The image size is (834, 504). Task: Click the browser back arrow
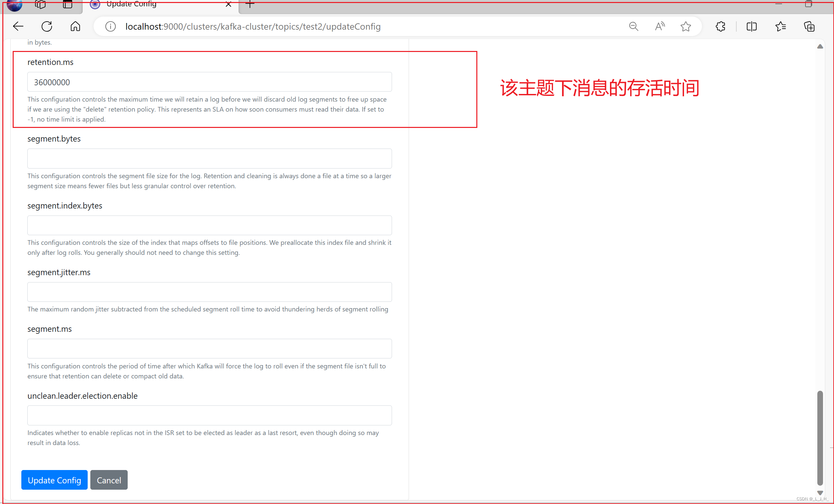pos(18,26)
